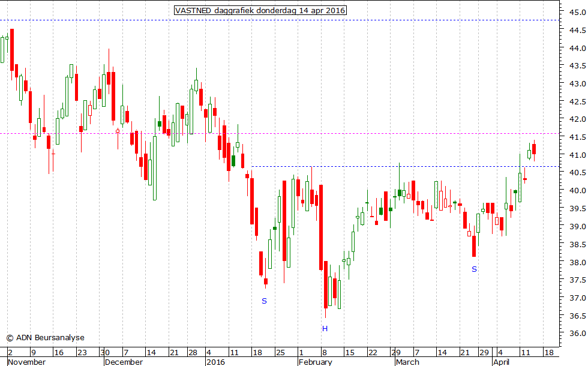Click the November month label
The image size is (588, 366).
pos(26,362)
